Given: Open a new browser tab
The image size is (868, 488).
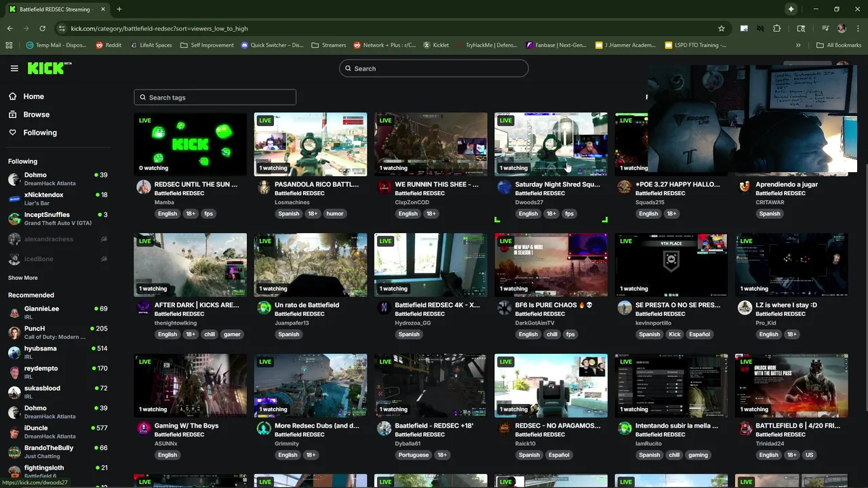Looking at the screenshot, I should (x=119, y=9).
